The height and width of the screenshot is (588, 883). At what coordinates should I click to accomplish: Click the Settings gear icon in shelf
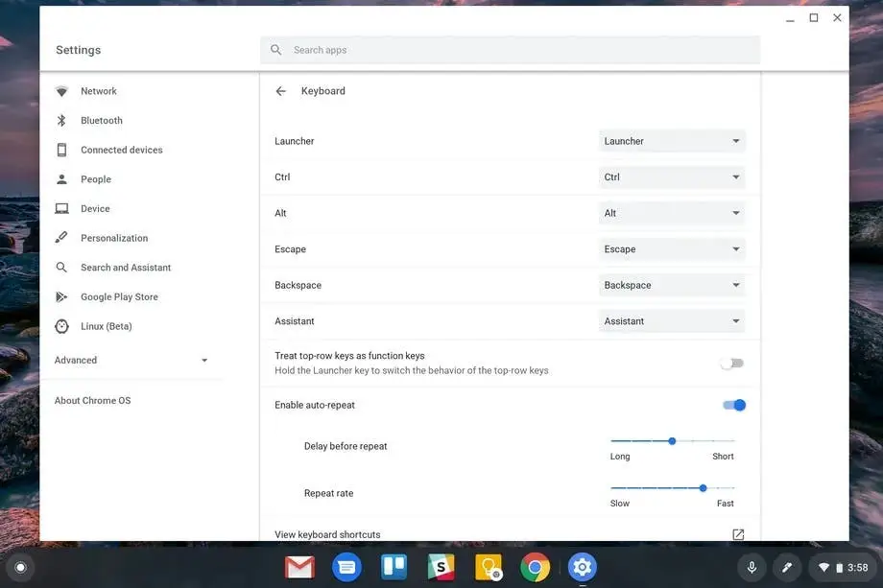pyautogui.click(x=582, y=567)
